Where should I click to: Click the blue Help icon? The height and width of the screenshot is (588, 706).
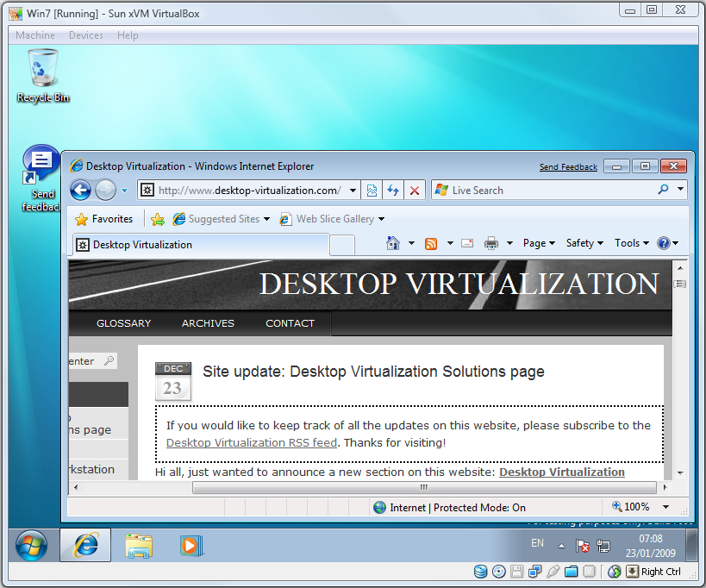point(664,243)
